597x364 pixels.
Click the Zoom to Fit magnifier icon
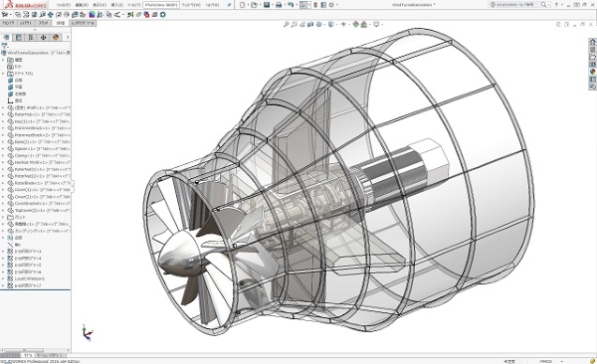click(x=286, y=25)
